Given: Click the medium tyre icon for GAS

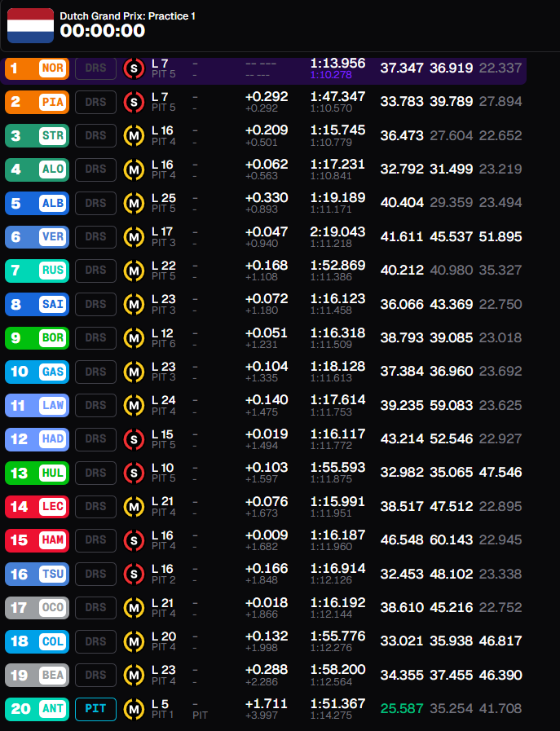Looking at the screenshot, I should click(x=134, y=372).
